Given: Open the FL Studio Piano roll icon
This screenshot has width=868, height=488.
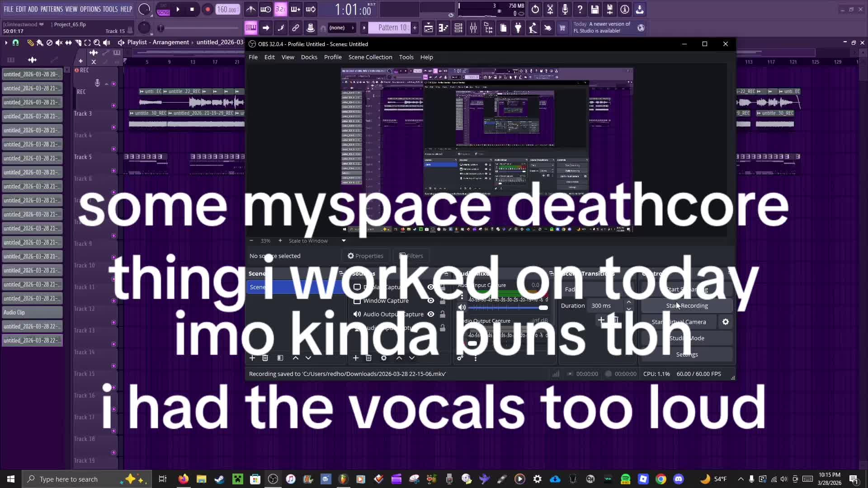Looking at the screenshot, I should 443,28.
